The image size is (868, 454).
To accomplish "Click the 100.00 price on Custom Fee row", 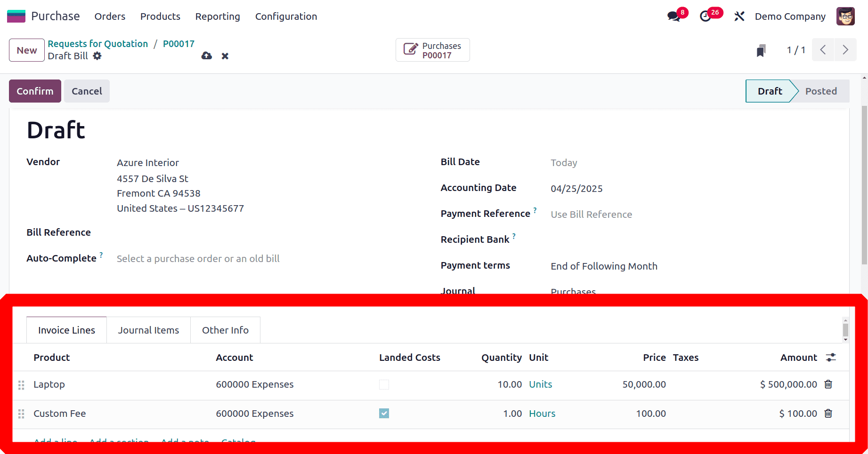I will pos(651,414).
